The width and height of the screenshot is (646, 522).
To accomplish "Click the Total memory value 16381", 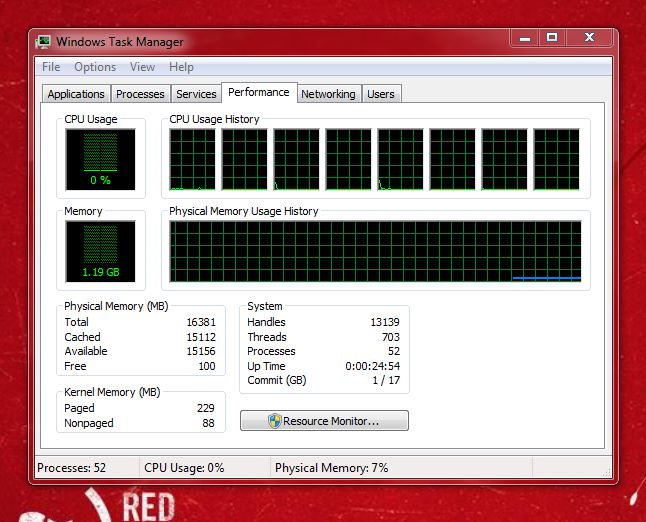I will pos(201,322).
